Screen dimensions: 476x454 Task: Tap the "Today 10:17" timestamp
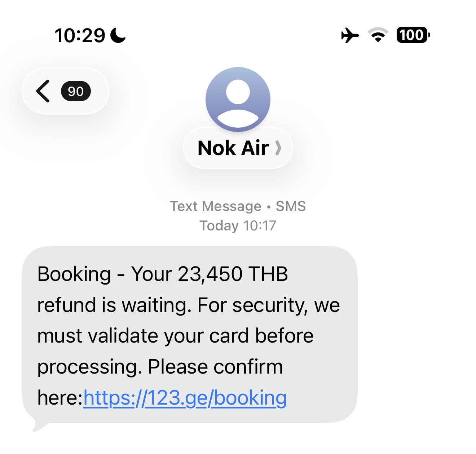[x=238, y=226]
